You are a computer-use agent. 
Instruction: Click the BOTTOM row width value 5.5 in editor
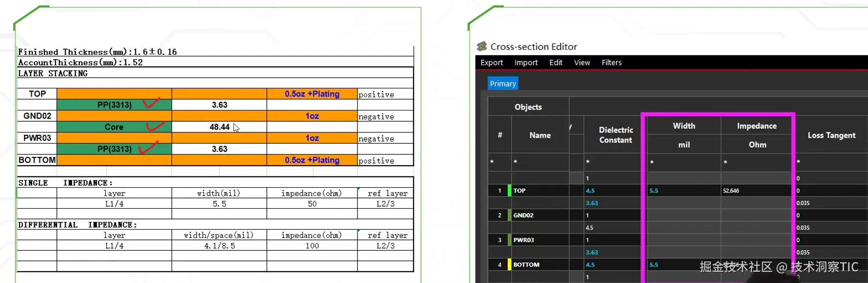click(654, 264)
